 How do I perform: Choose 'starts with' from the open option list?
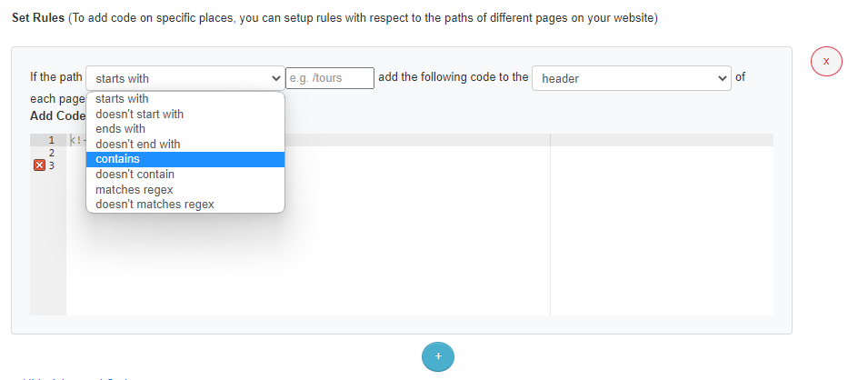click(122, 99)
